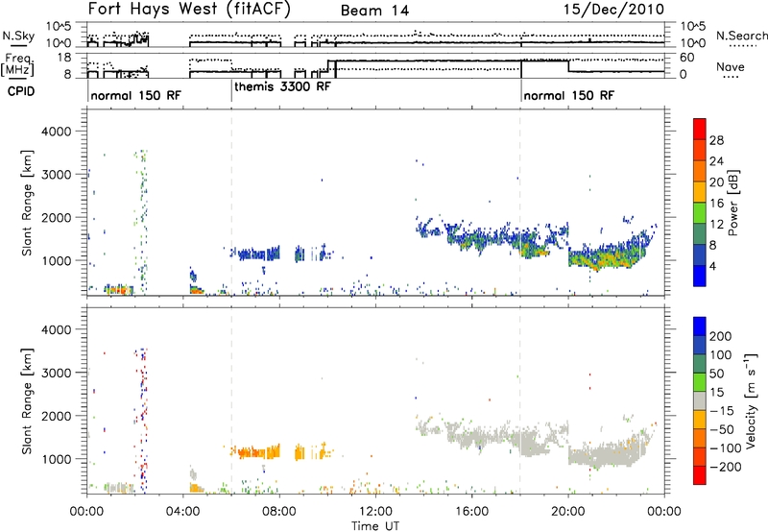Click the '08:00' time axis tick label

click(x=279, y=512)
